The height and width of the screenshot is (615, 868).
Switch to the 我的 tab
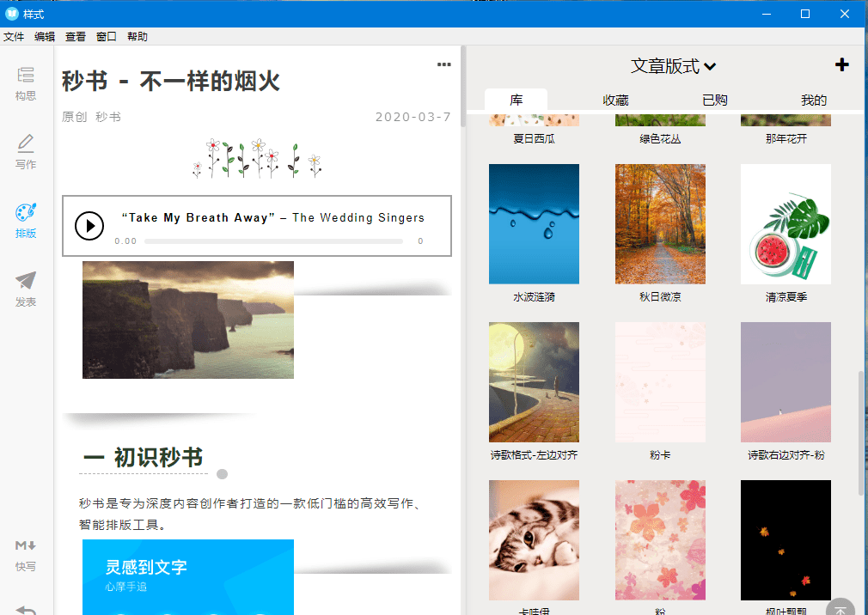[x=814, y=100]
